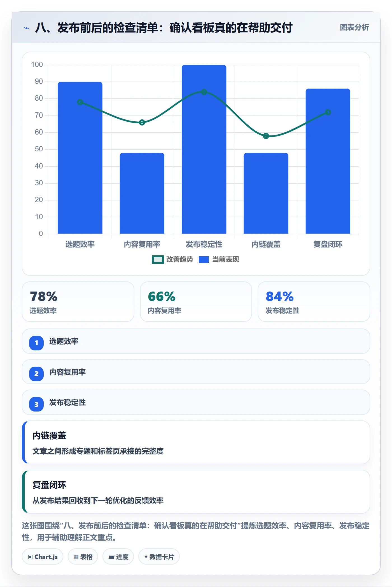Expand the 内链覆盖 description card

pyautogui.click(x=196, y=442)
